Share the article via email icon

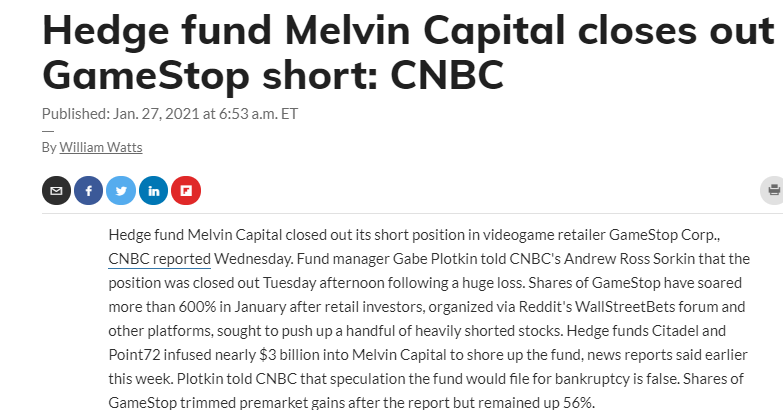(x=56, y=190)
